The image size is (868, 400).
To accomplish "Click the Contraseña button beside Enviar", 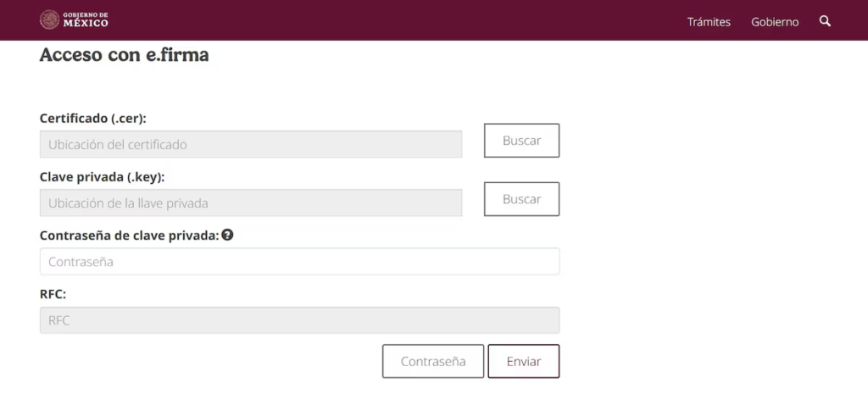I will coord(433,361).
